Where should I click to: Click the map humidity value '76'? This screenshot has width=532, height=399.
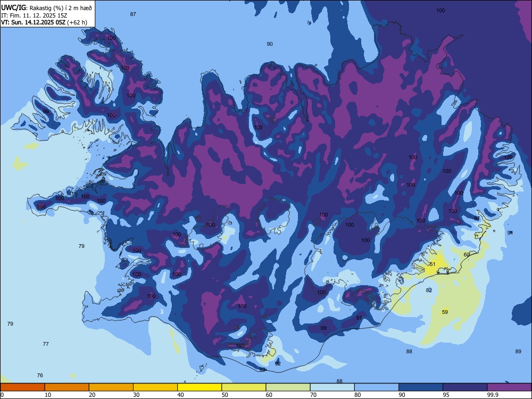tap(40, 375)
